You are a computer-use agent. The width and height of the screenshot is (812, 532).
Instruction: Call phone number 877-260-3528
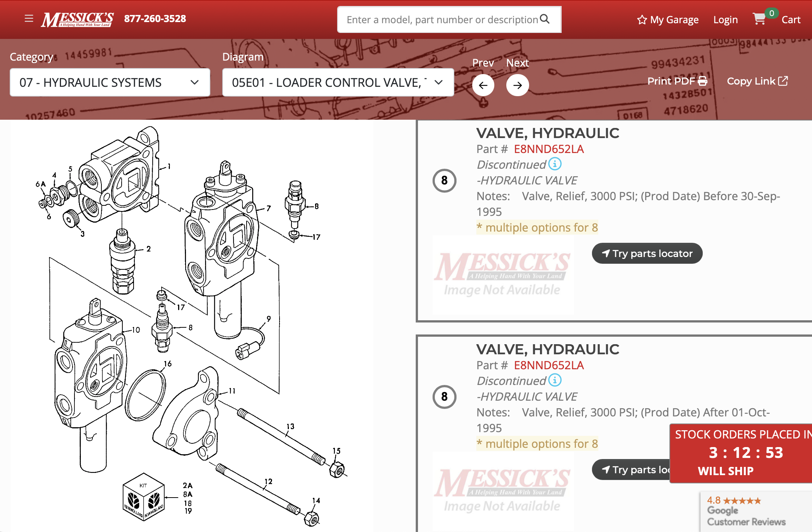point(155,19)
